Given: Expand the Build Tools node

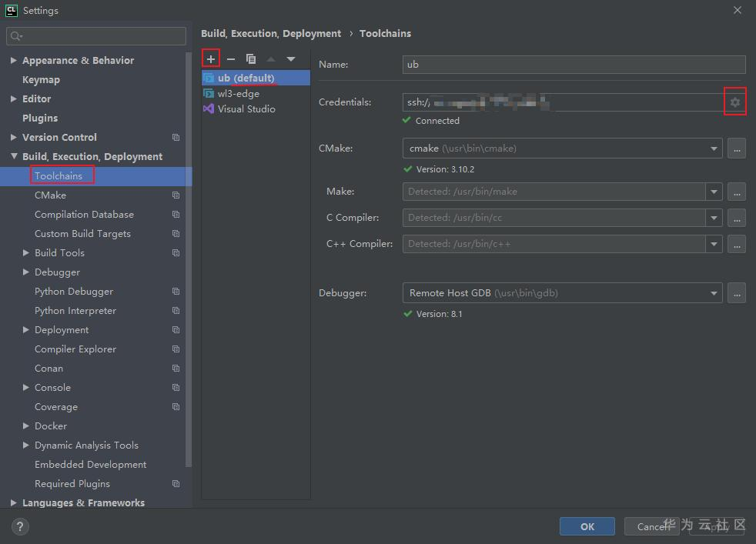Looking at the screenshot, I should 26,253.
